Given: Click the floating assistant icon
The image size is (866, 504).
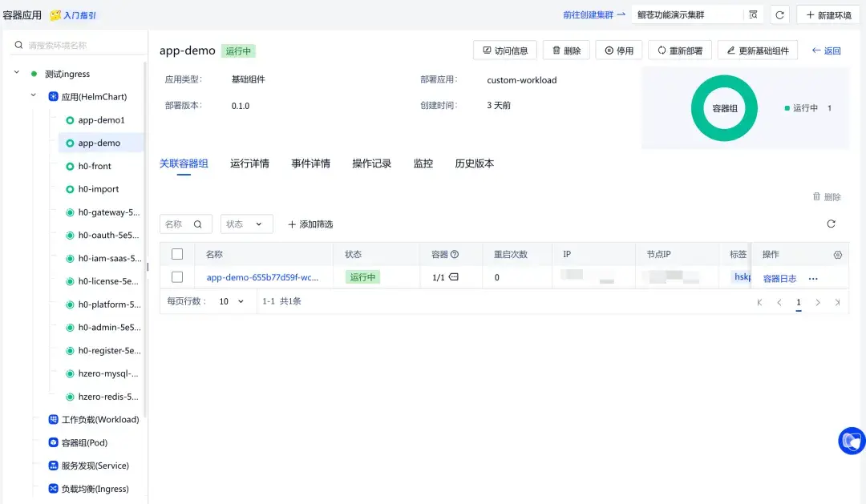Looking at the screenshot, I should (852, 441).
